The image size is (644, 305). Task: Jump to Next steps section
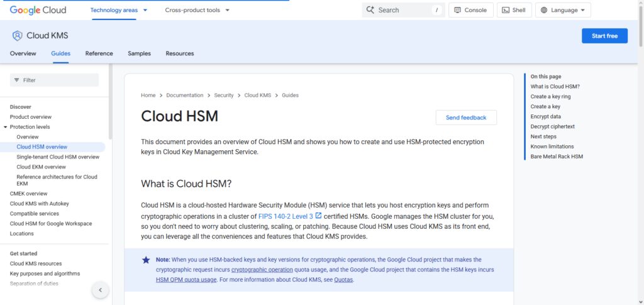point(543,136)
